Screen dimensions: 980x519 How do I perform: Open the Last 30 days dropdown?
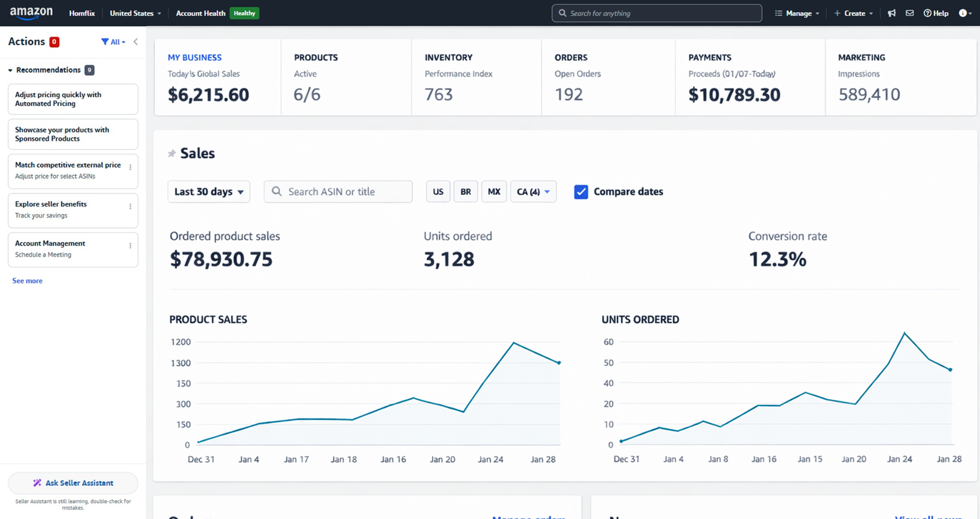(x=209, y=192)
